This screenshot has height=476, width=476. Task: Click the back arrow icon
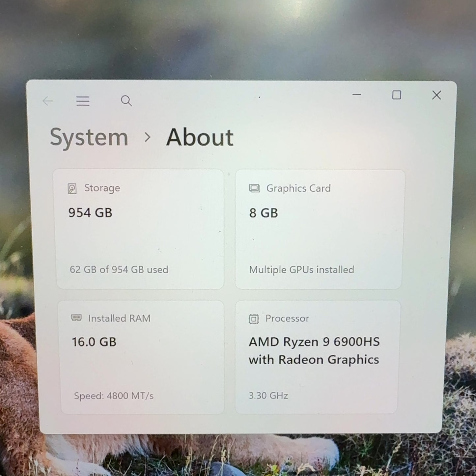click(48, 101)
